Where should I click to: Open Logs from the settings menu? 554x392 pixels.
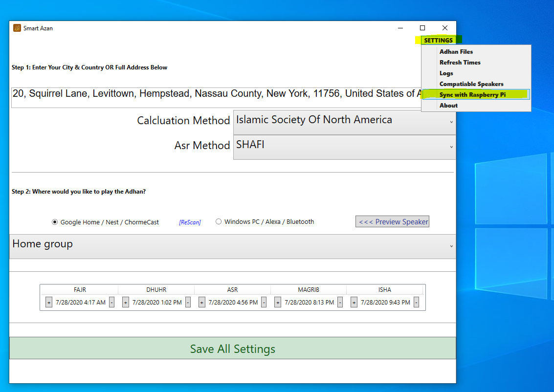(x=446, y=73)
